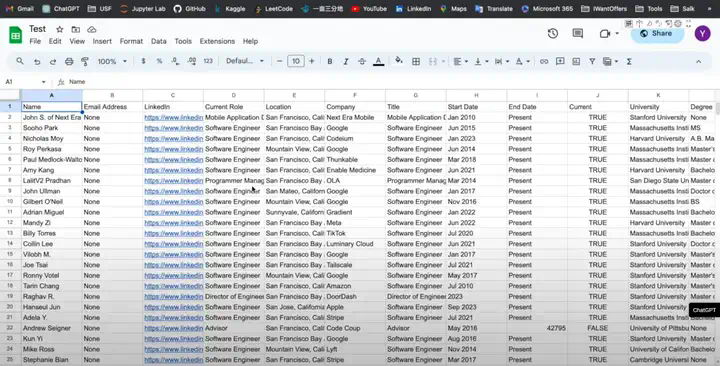Select the paint format roller icon

85,62
